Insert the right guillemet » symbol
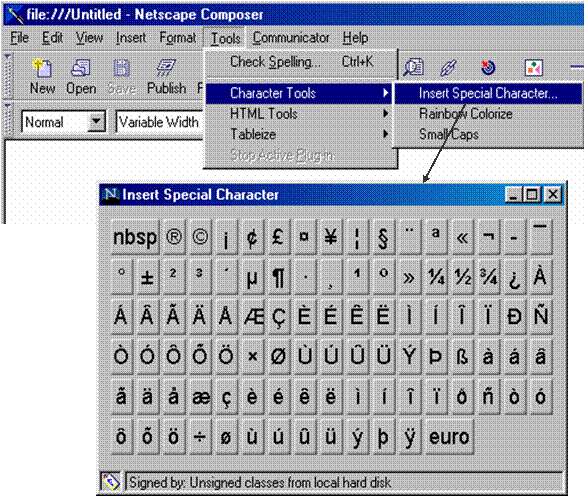This screenshot has height=496, width=584. pos(410,277)
